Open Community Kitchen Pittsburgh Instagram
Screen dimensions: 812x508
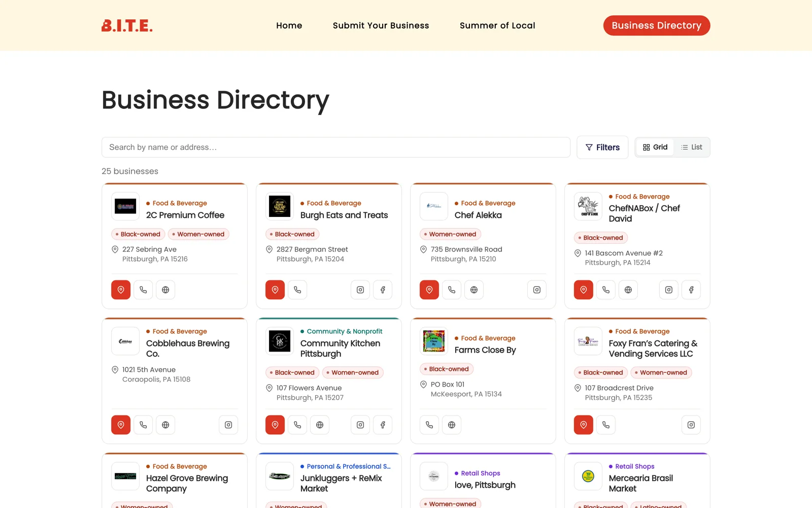(360, 425)
